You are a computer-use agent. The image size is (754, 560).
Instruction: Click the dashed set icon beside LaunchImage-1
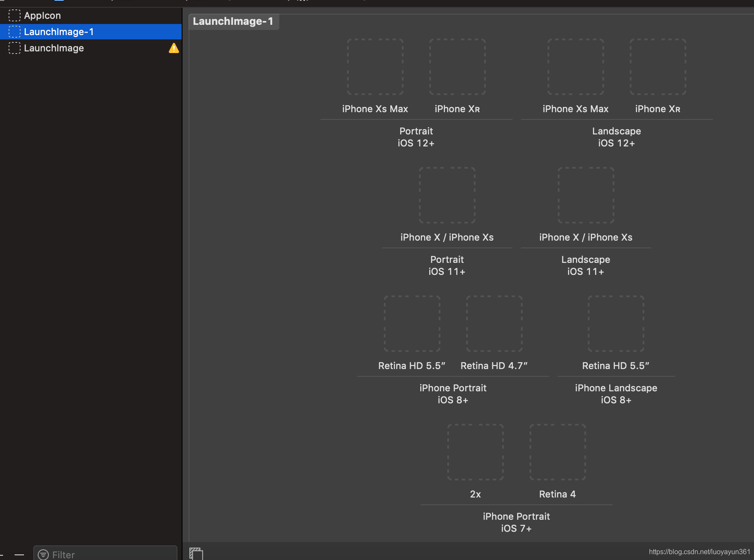point(15,32)
